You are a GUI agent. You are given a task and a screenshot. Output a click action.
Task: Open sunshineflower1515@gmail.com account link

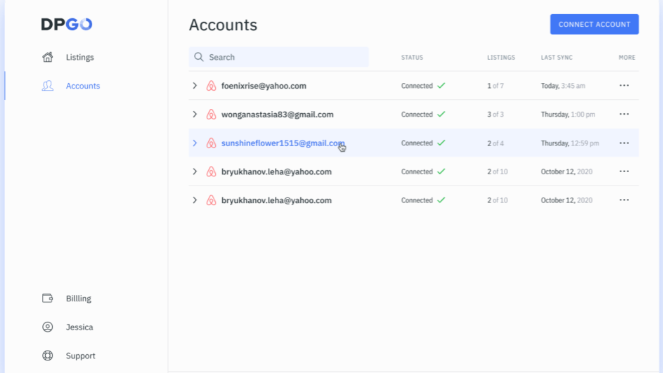(283, 143)
